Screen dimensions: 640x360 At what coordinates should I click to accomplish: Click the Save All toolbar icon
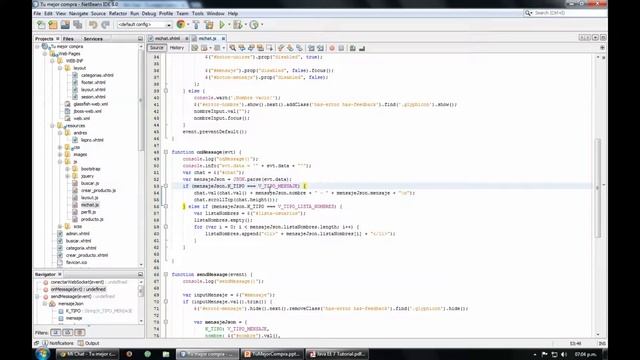[x=78, y=25]
